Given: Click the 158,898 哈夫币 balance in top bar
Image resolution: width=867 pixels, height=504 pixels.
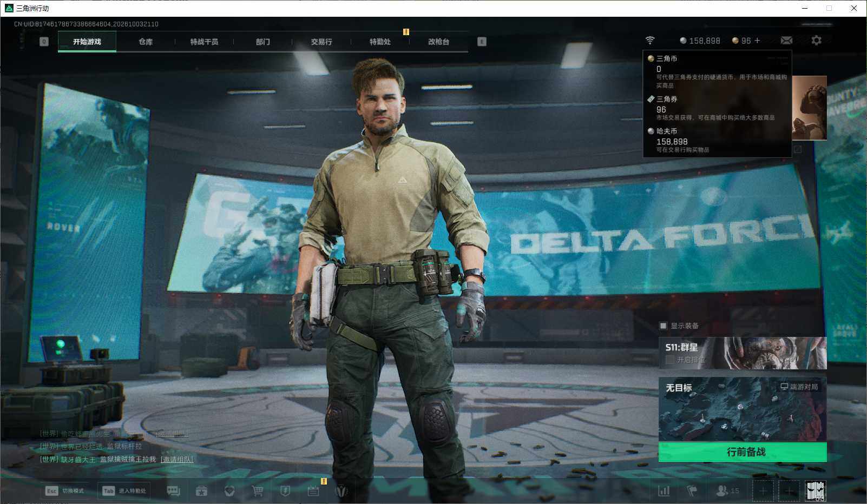Looking at the screenshot, I should (x=700, y=41).
